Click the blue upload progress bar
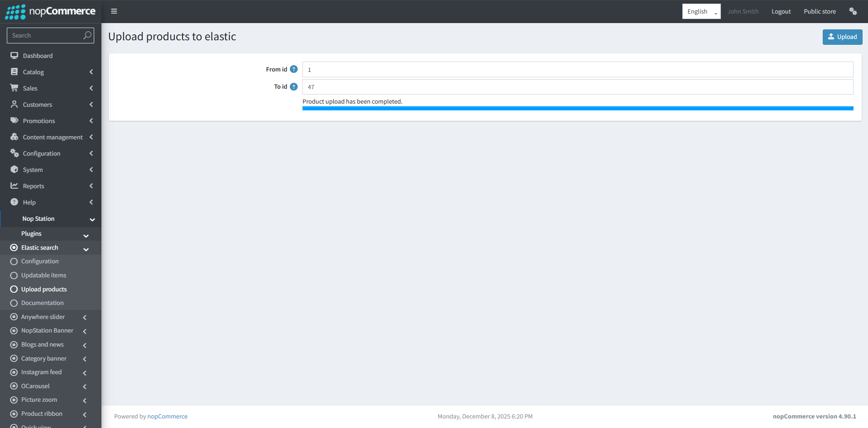868x428 pixels. pyautogui.click(x=577, y=109)
